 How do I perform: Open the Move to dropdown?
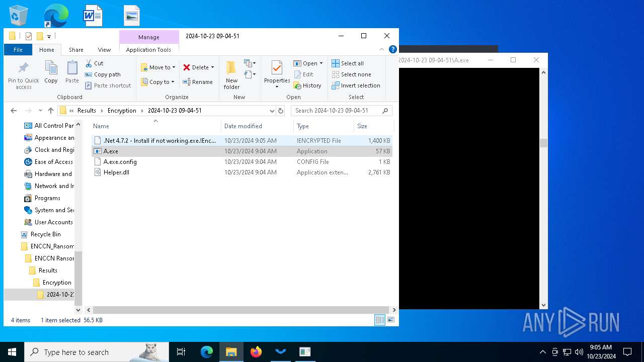click(158, 67)
